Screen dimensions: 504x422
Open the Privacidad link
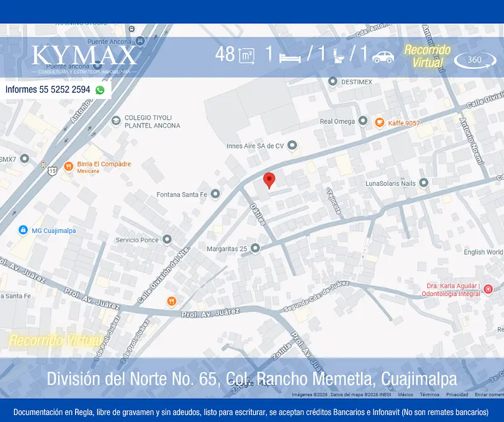[x=457, y=395]
